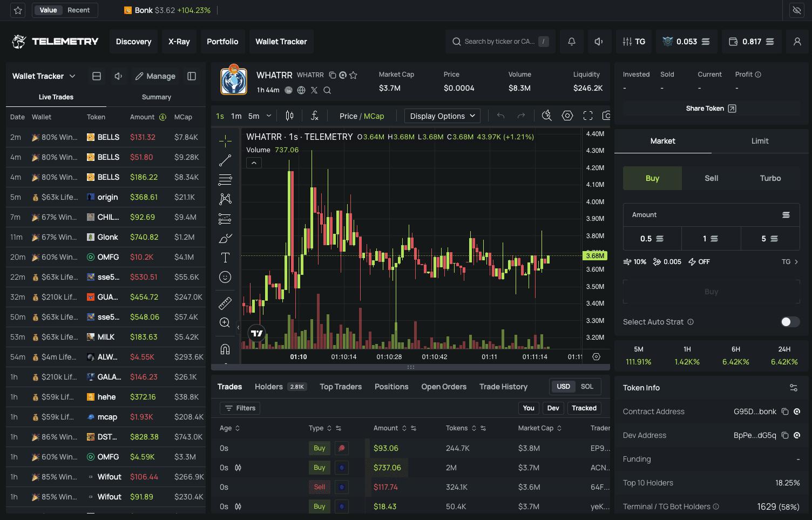The width and height of the screenshot is (812, 520).
Task: Open the Top Traders tab
Action: click(x=341, y=387)
